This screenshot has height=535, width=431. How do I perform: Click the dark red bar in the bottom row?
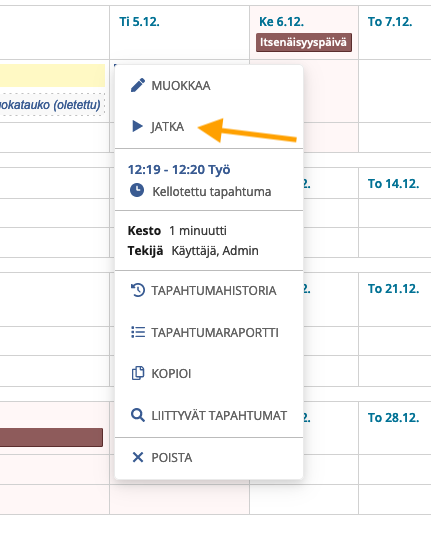tap(51, 437)
